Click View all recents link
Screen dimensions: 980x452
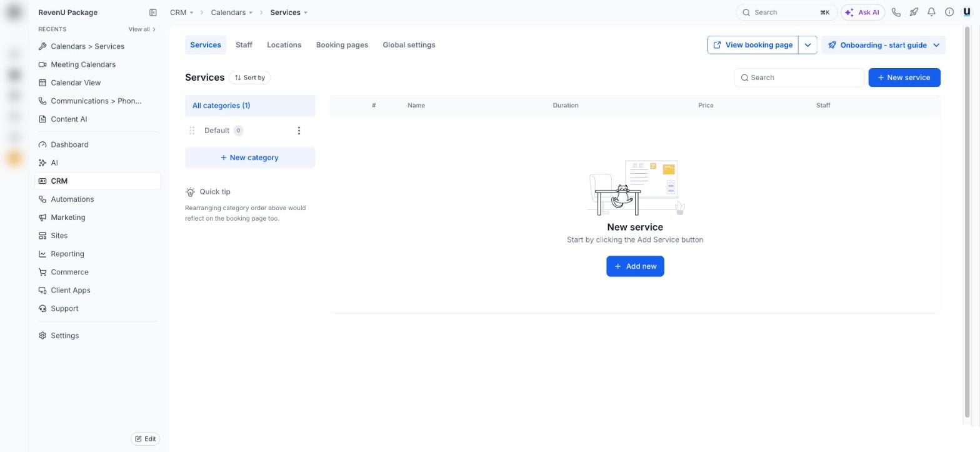[142, 29]
